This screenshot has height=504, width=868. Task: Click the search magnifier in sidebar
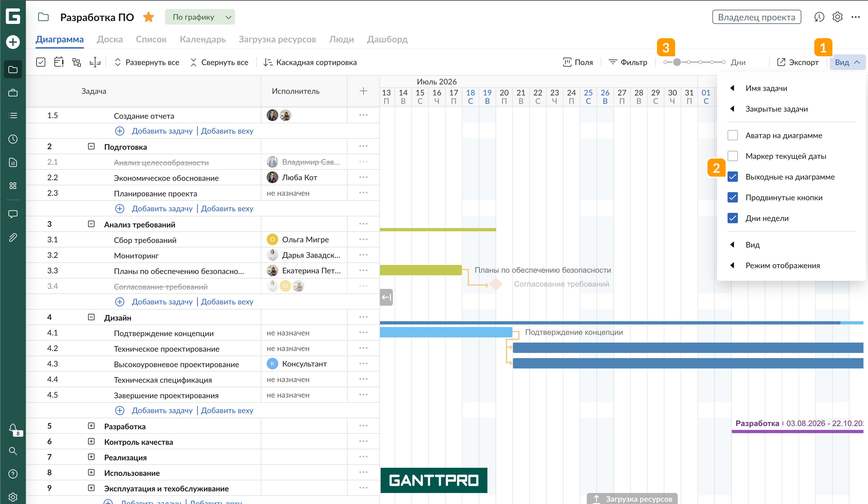pos(13,451)
